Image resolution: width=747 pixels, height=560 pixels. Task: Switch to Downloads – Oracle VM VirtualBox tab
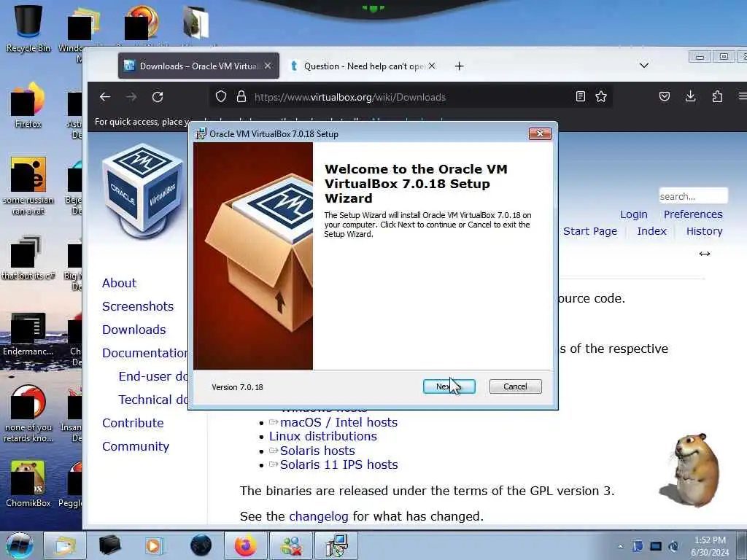click(198, 66)
